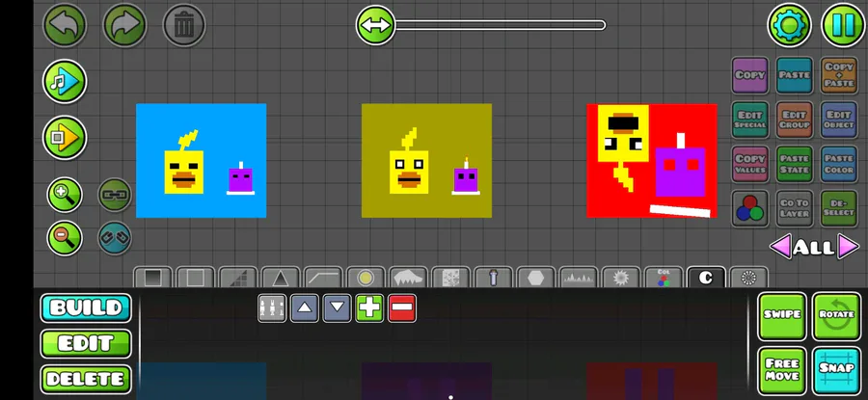Open the hexagon objects tab
This screenshot has height=400, width=868.
(x=536, y=278)
